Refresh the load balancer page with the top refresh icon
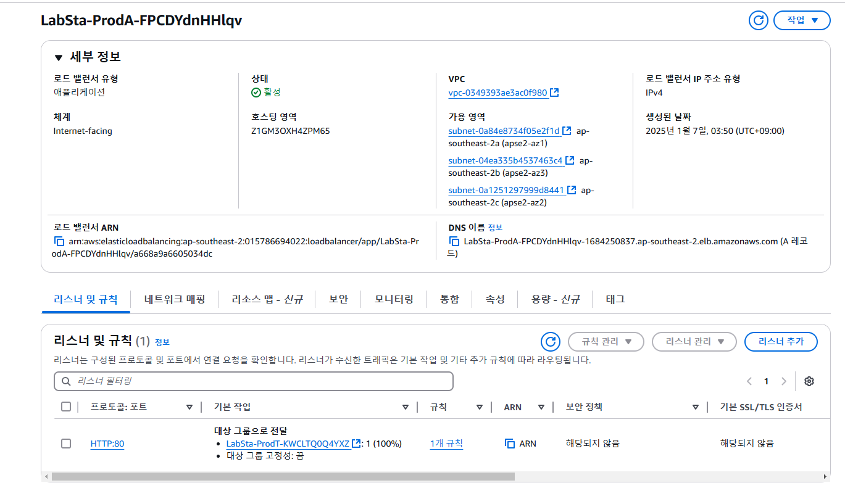 [x=759, y=20]
